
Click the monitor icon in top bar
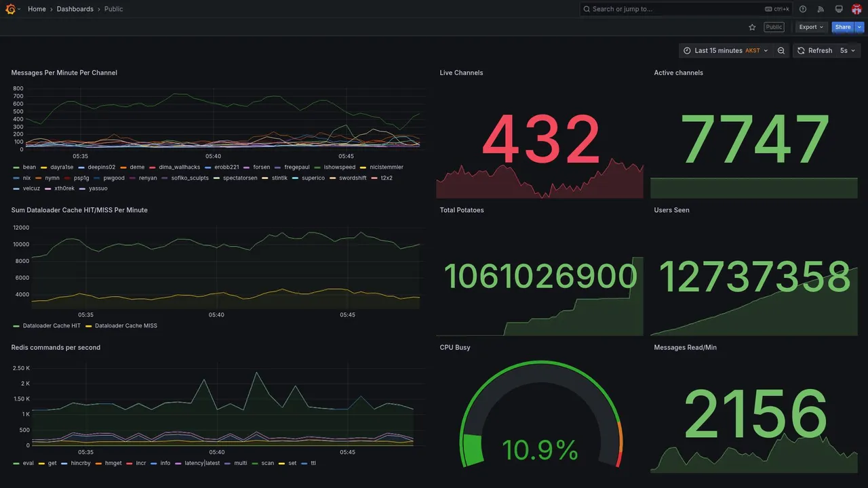(839, 9)
